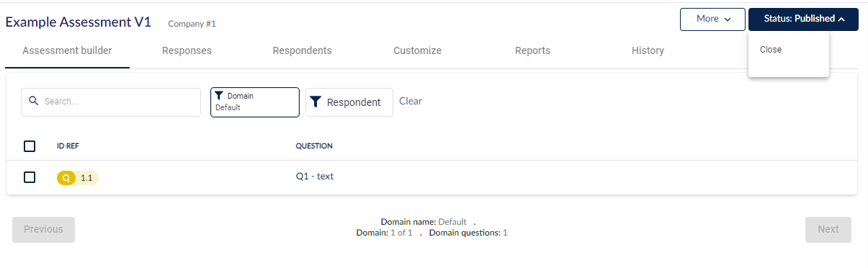Click the chevron on the More button
The image size is (868, 268).
(x=728, y=19)
